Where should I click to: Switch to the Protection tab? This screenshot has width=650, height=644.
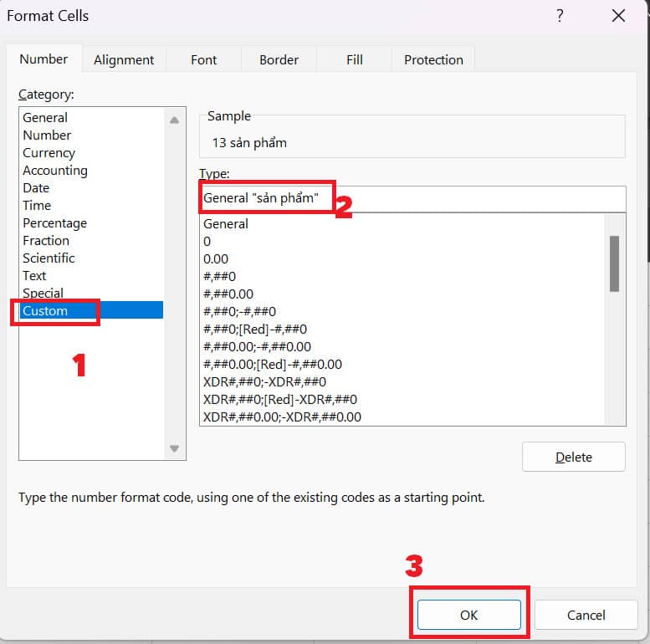433,60
